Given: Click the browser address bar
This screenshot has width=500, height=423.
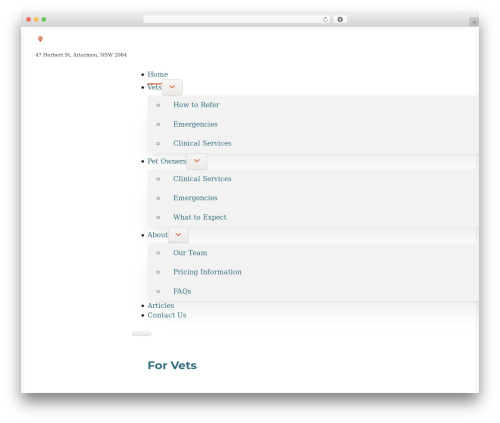Looking at the screenshot, I should [x=237, y=19].
